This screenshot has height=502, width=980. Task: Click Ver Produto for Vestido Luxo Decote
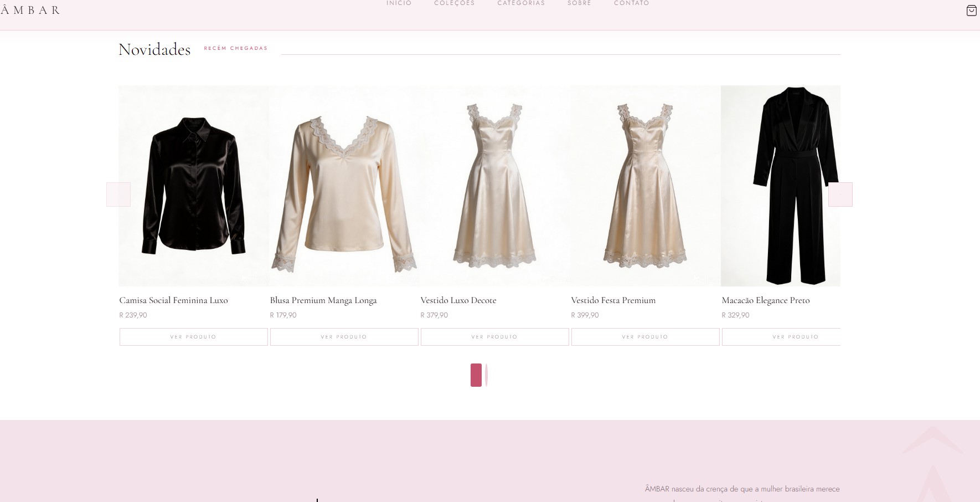(494, 337)
